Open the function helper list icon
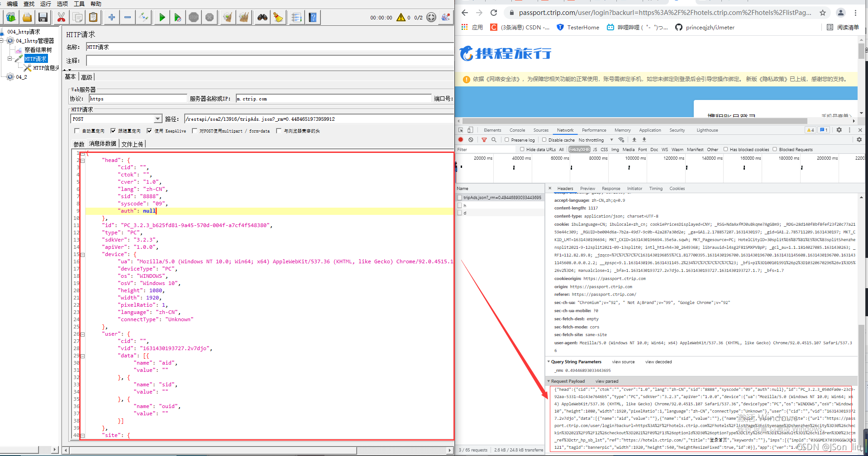Viewport: 868px width, 456px height. [x=296, y=18]
